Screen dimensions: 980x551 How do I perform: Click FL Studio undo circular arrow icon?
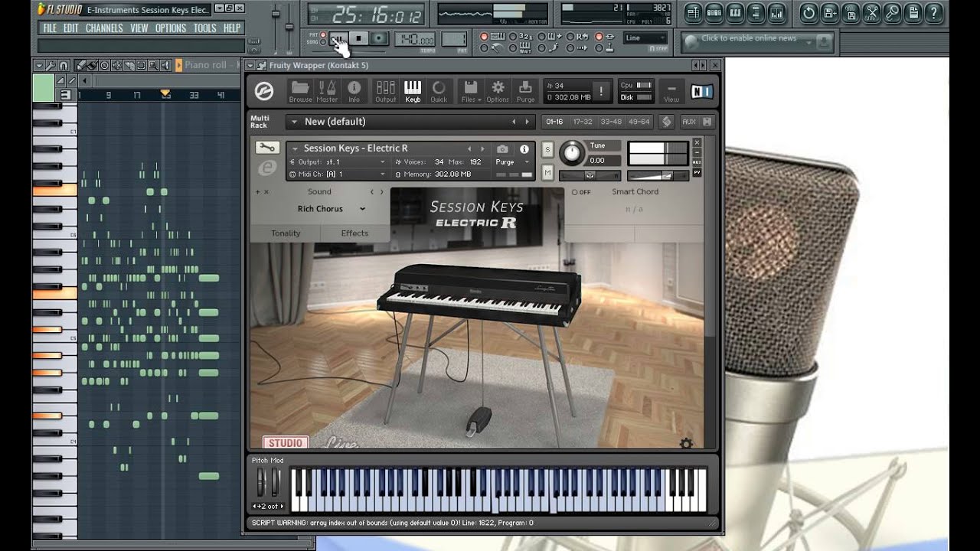[x=808, y=12]
